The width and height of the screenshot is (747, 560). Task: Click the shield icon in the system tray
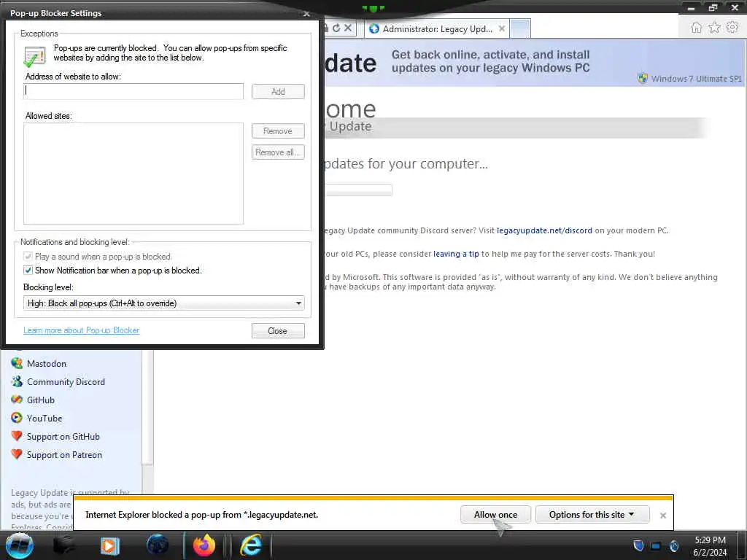tap(639, 545)
